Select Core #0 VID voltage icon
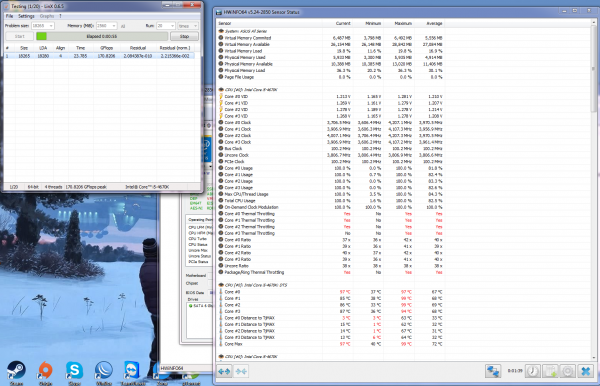The image size is (600, 386). (x=221, y=96)
